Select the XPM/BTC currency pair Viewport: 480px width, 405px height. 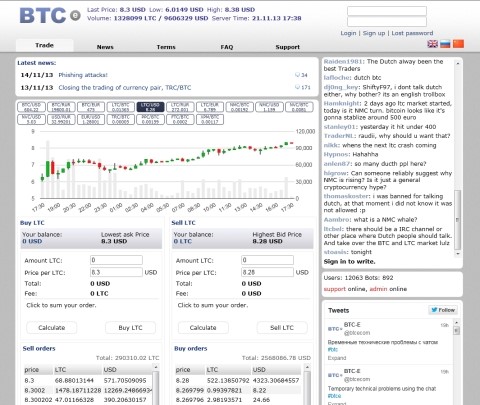click(210, 119)
